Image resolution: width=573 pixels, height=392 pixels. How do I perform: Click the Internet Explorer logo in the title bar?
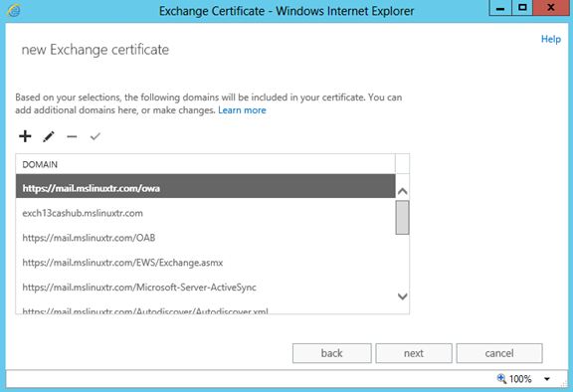click(x=14, y=11)
